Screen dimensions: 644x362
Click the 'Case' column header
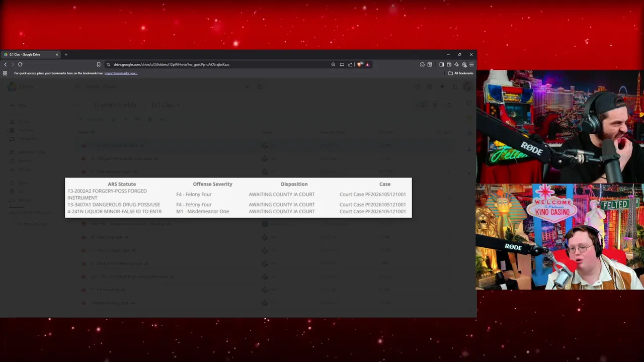pos(385,184)
